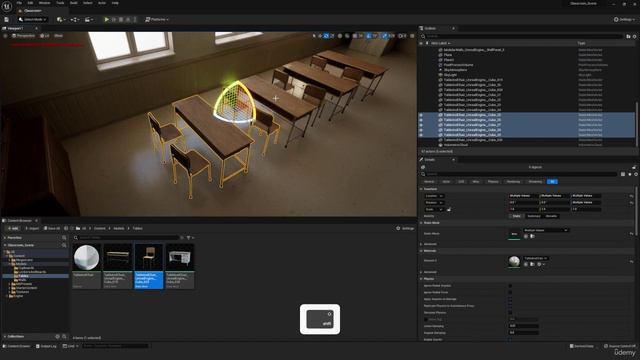This screenshot has width=640, height=360.
Task: Click the viewport options hamburger icon
Action: point(5,36)
